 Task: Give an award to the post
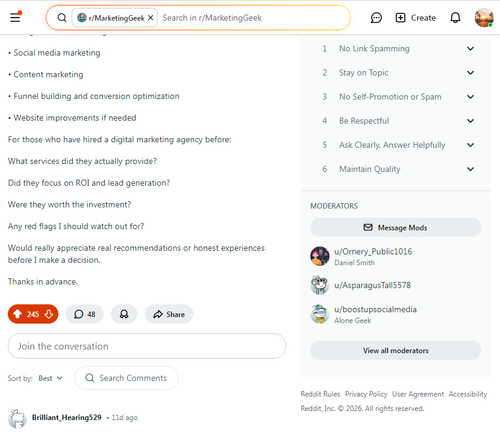coord(124,314)
